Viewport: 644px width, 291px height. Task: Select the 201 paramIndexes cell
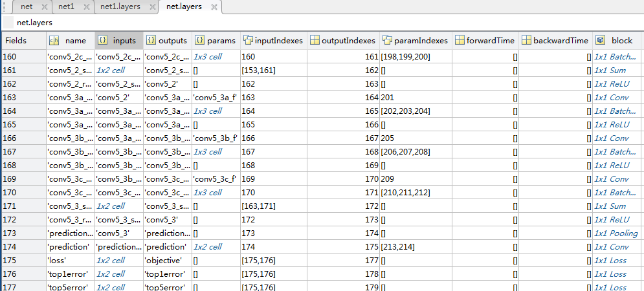pos(416,98)
